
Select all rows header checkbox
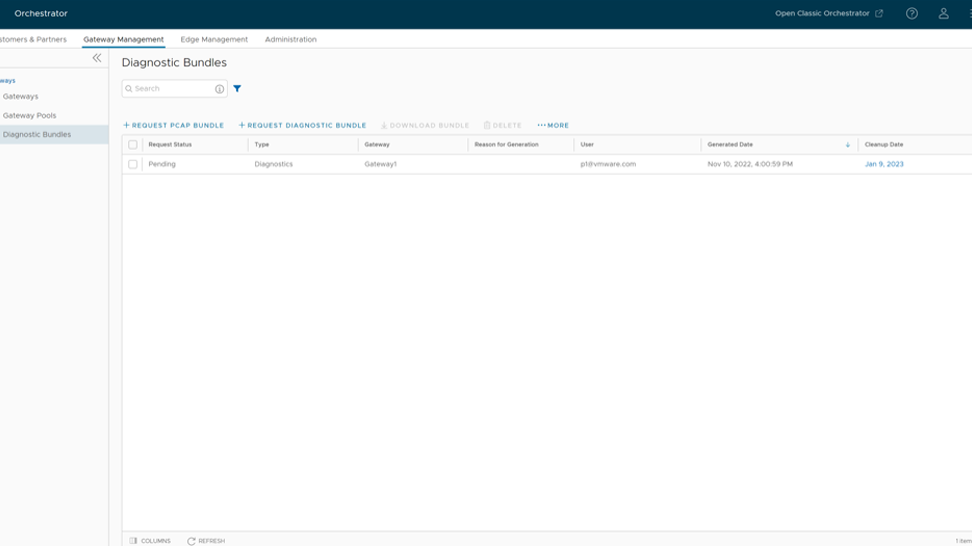133,144
